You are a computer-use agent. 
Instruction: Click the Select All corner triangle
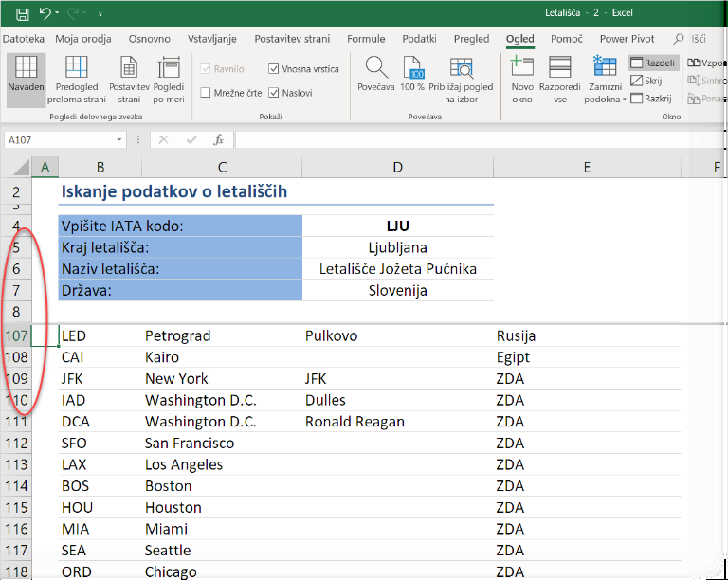(x=21, y=167)
